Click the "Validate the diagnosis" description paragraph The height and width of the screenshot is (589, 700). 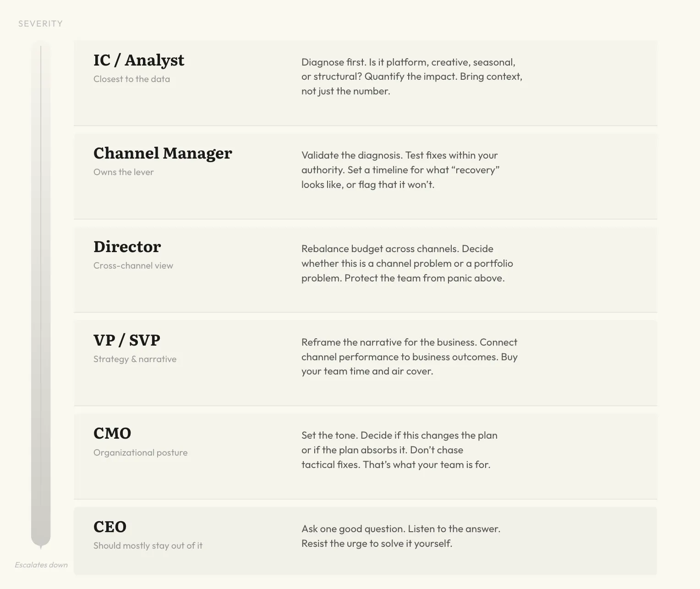pos(400,170)
